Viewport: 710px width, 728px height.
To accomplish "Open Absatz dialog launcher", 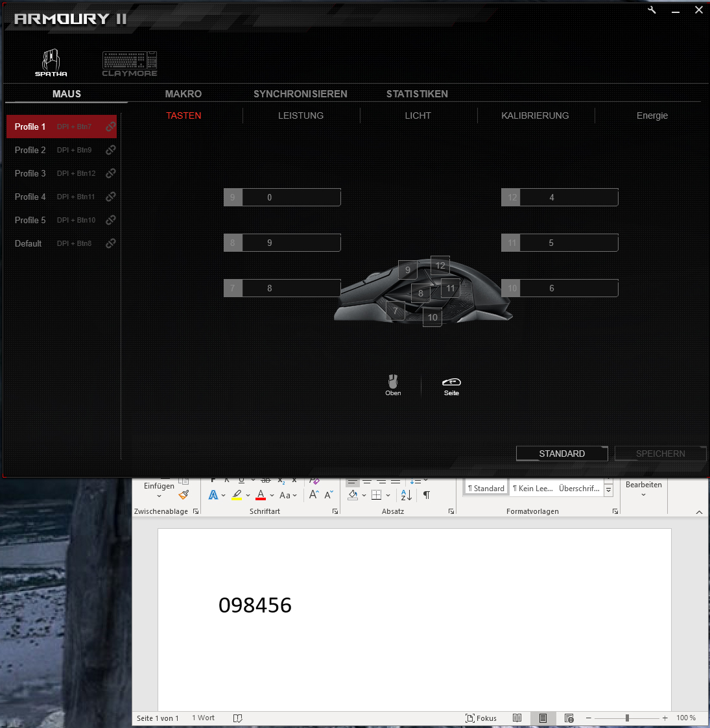I will [x=451, y=511].
